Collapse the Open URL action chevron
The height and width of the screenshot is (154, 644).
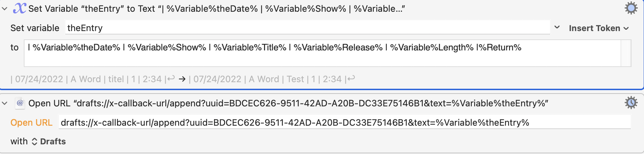[4, 103]
